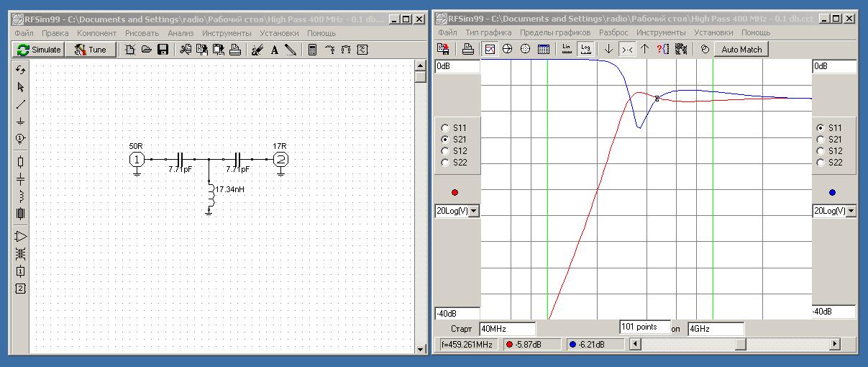868x367 pixels.
Task: Show tabular data view
Action: coord(543,49)
